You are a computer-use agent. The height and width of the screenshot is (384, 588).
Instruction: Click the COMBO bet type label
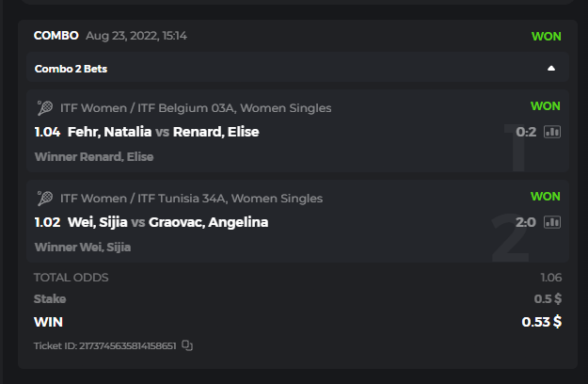click(x=56, y=36)
